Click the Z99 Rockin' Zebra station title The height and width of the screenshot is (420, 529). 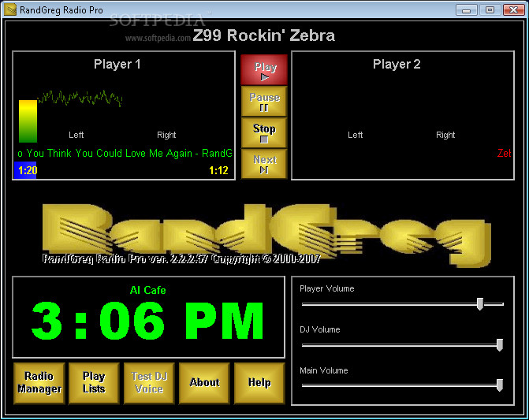264,35
